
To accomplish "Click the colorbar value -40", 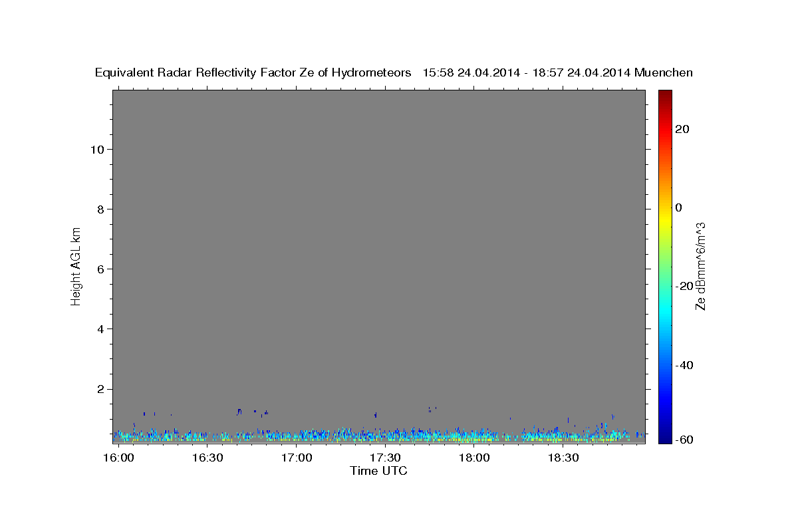I will click(x=685, y=365).
